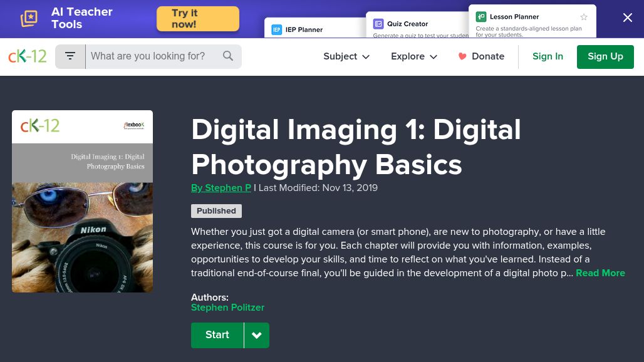This screenshot has height=362, width=644.
Task: Click the Try it now button
Action: (197, 19)
